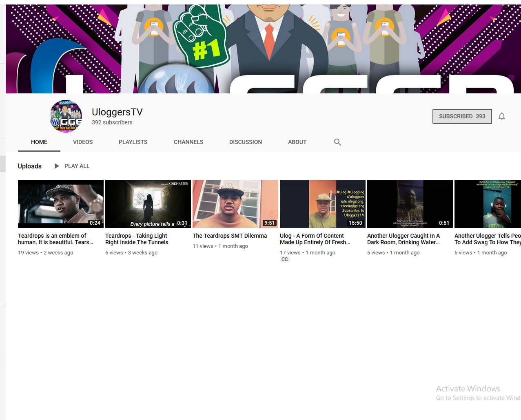Open 'Teardrops is an emblem of human' title
Viewport: 521px width, 420px height.
tap(55, 239)
